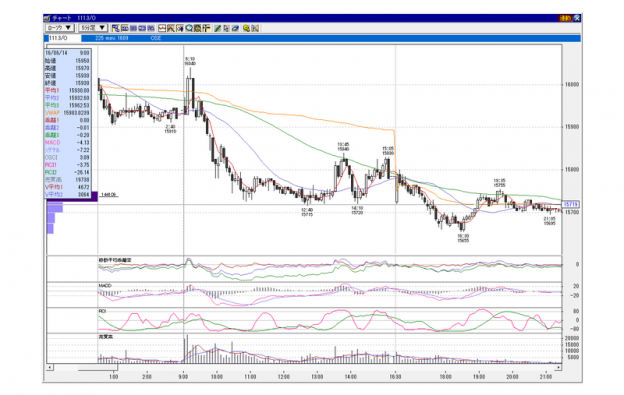Click the magnifier zoom icon in toolbar
The width and height of the screenshot is (624, 395).
tap(189, 28)
